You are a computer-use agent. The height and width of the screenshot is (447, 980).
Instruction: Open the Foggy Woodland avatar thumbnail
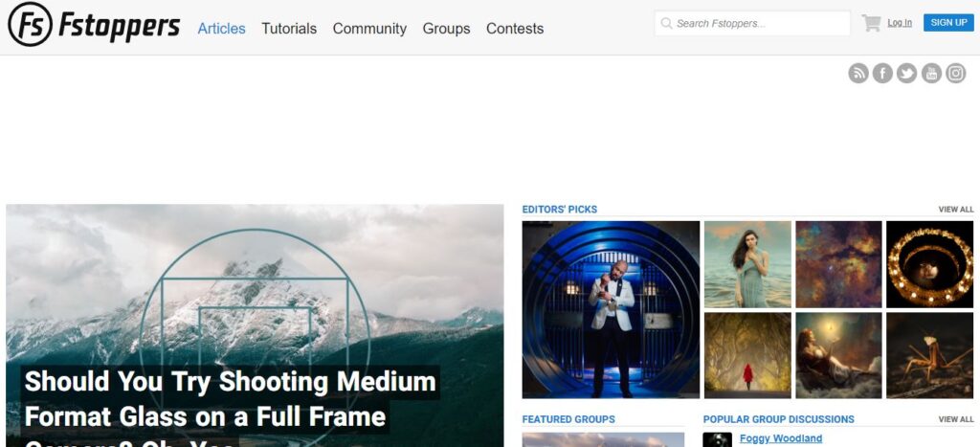pos(718,439)
